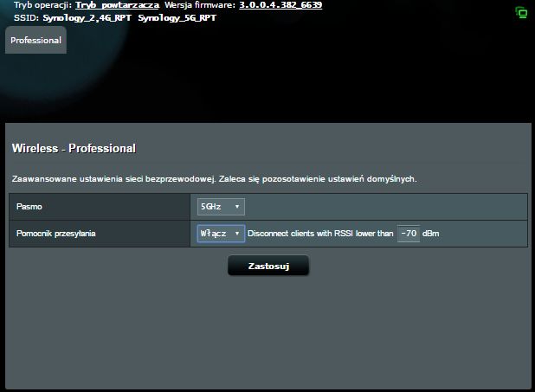Viewport: 535px width, 392px height.
Task: Click the Synology_5G_RPT SSID text
Action: tap(177, 18)
